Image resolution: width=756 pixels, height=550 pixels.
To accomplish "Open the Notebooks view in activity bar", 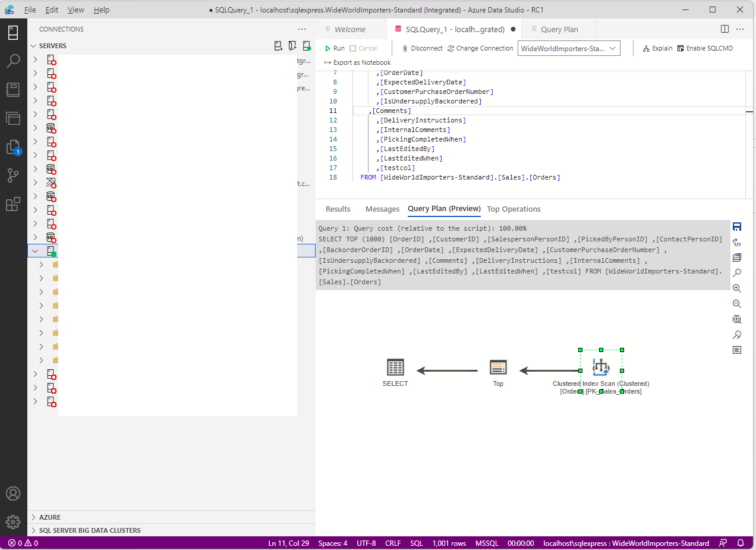I will click(x=13, y=89).
